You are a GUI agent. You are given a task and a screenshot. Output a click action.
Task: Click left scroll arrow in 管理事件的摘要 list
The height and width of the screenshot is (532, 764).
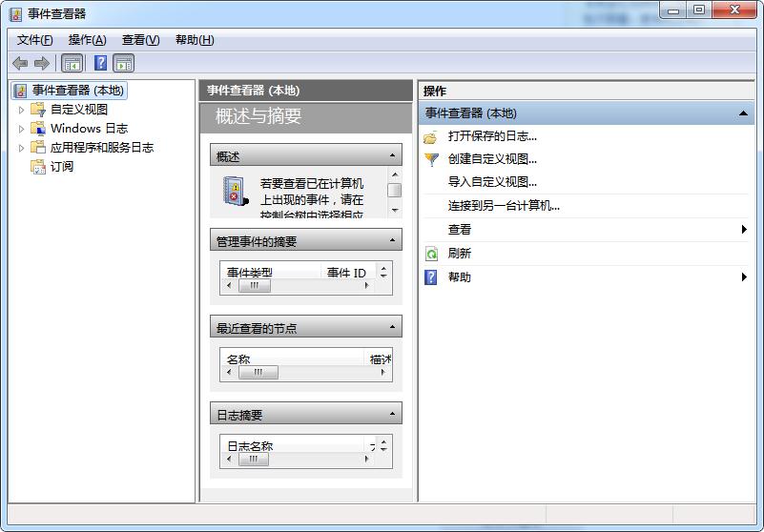(229, 285)
